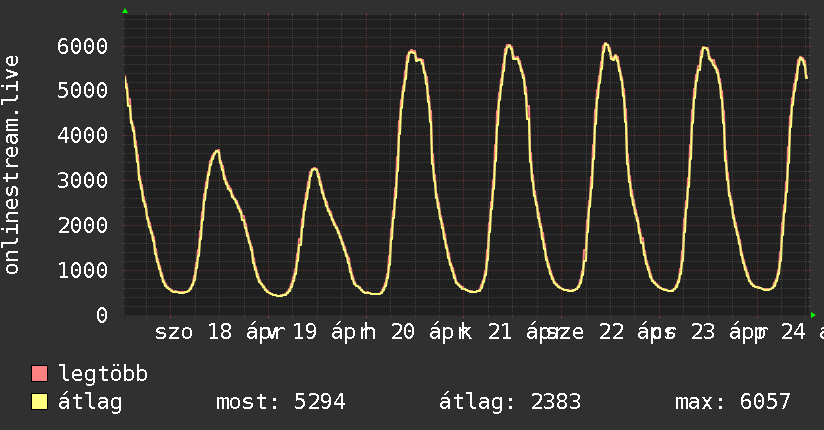Click the 24 date label on x-axis
This screenshot has width=824, height=430.
[791, 333]
